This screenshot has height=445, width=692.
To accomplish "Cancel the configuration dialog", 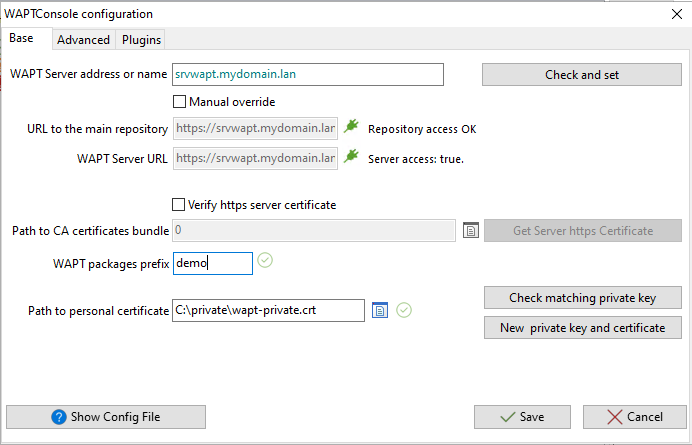I will (634, 417).
